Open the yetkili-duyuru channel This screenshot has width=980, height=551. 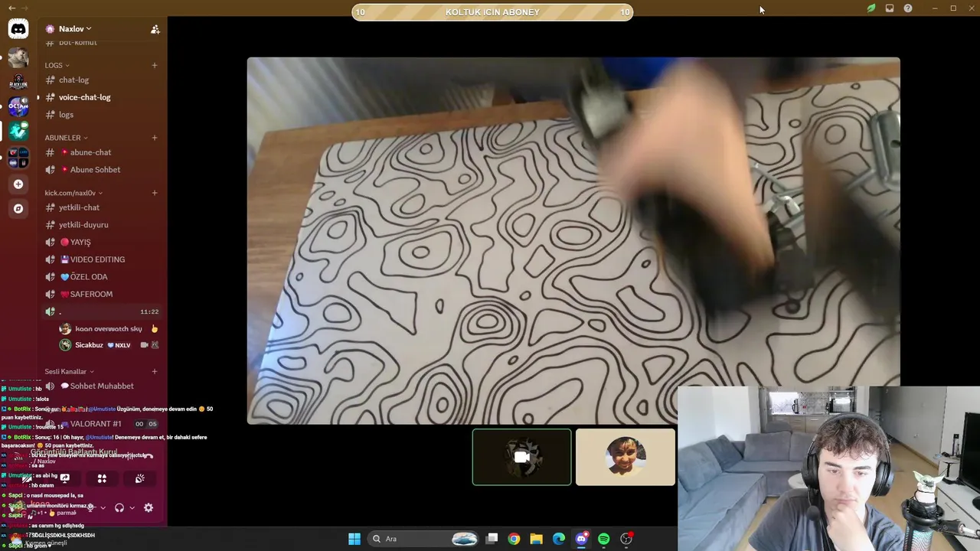[x=101, y=225]
